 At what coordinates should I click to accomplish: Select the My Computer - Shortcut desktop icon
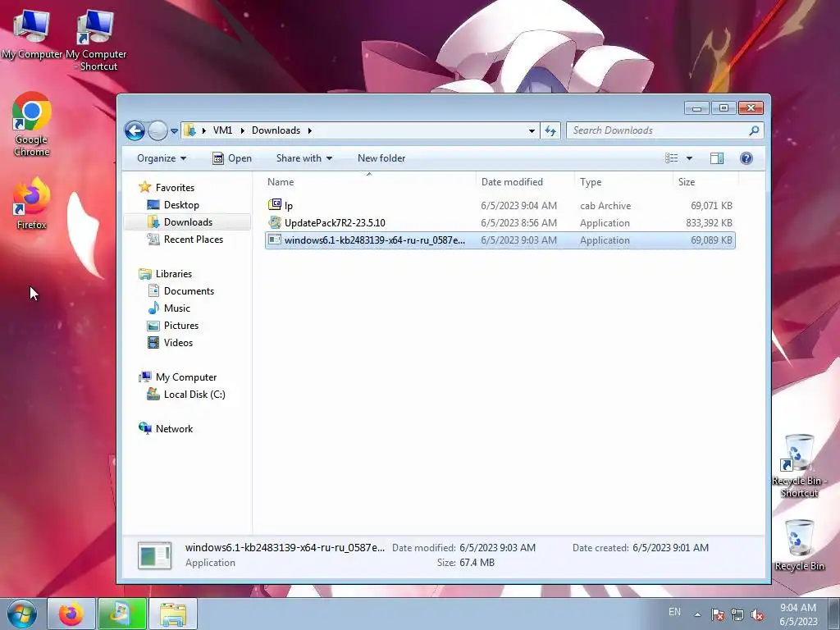click(x=95, y=40)
